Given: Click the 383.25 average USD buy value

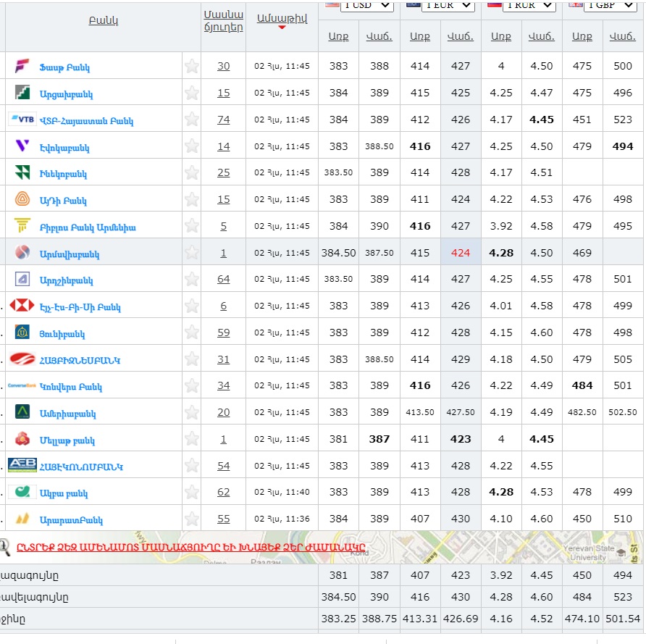Looking at the screenshot, I should pyautogui.click(x=338, y=619).
